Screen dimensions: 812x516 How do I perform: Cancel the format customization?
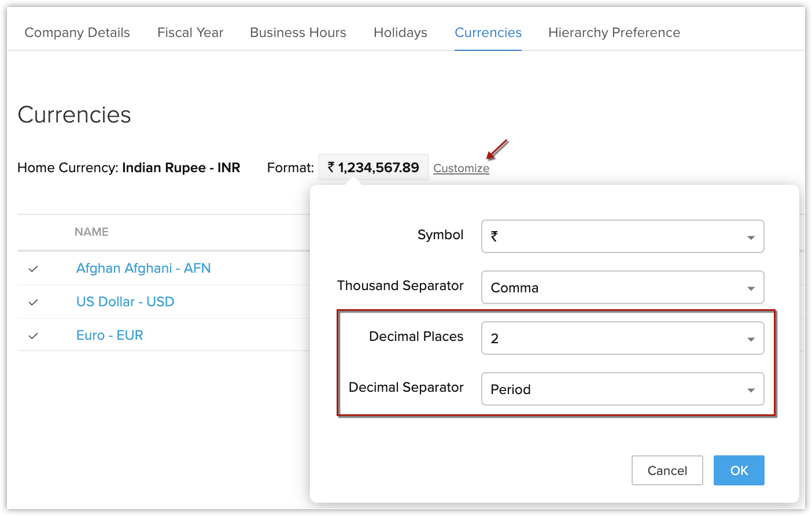point(667,470)
